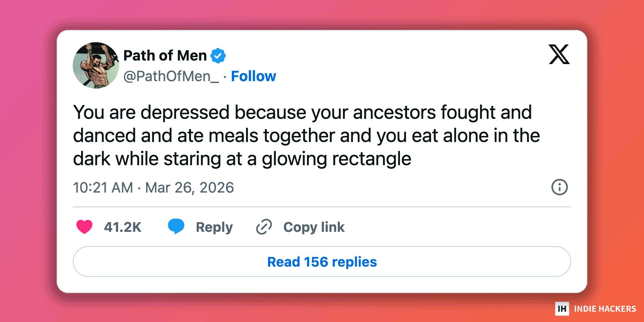This screenshot has width=644, height=322.
Task: Open the Path of Men profile avatar
Action: tap(96, 65)
